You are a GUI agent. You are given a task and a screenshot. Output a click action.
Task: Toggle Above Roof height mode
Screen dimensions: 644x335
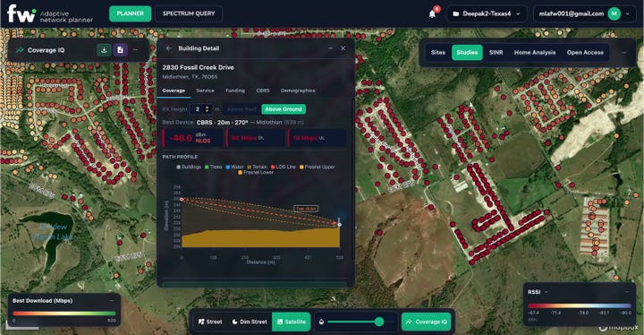coord(241,109)
